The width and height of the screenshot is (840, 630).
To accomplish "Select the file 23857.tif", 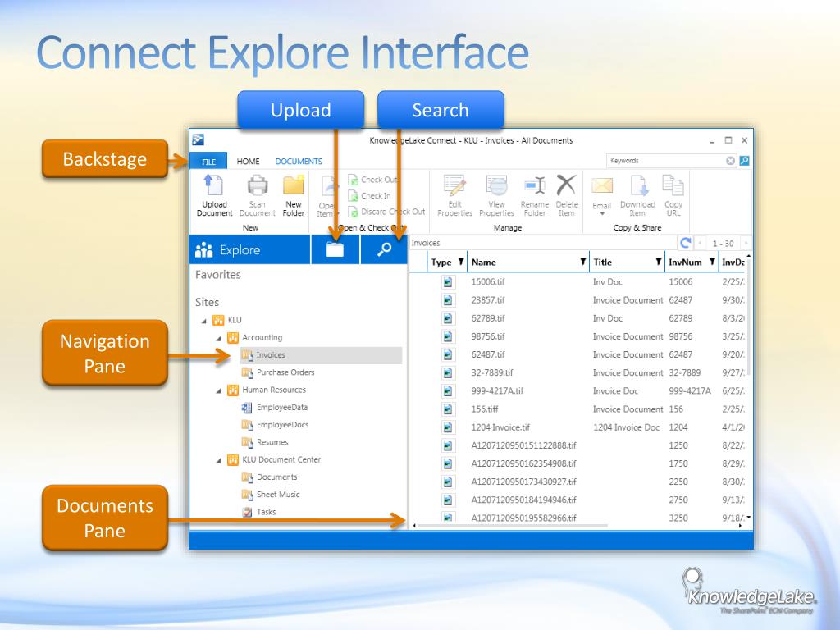I will 488,300.
